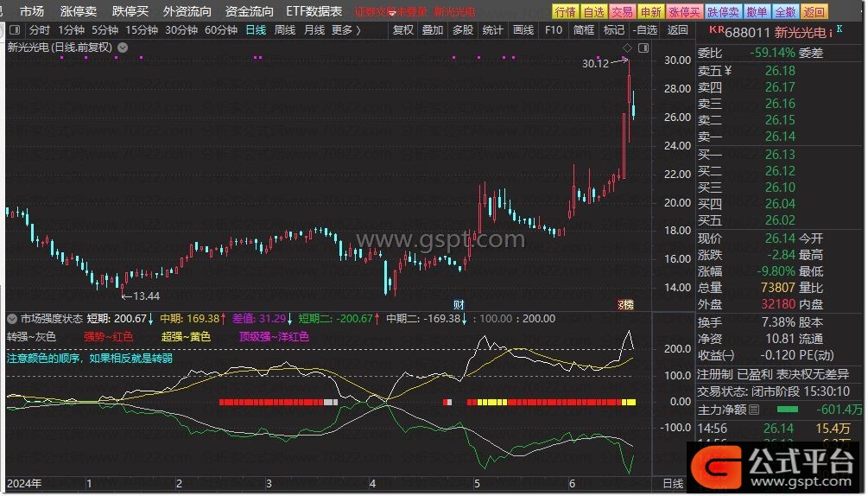Switch to the 60分钟 period tab
Viewport: 868px width, 496px height.
221,30
